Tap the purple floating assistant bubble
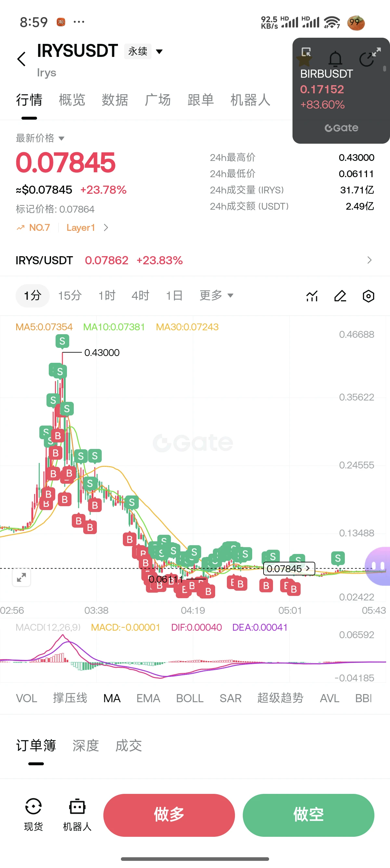The height and width of the screenshot is (868, 390). (378, 566)
